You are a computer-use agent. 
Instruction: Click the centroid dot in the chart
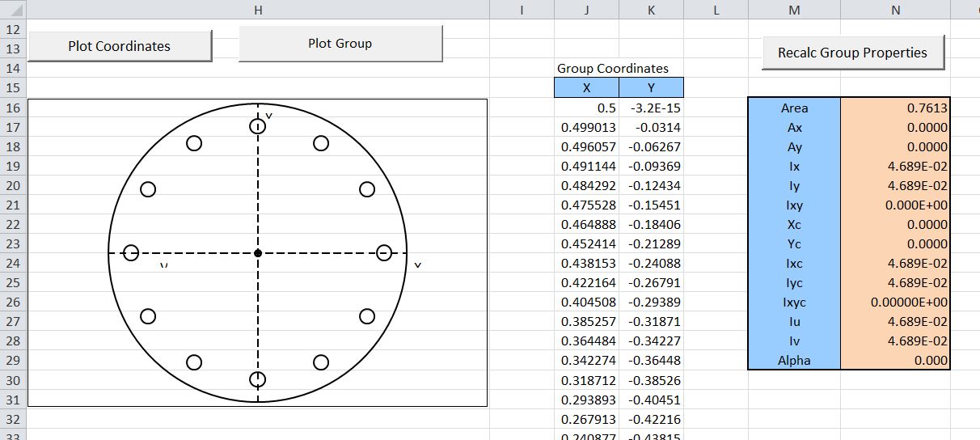[x=258, y=253]
